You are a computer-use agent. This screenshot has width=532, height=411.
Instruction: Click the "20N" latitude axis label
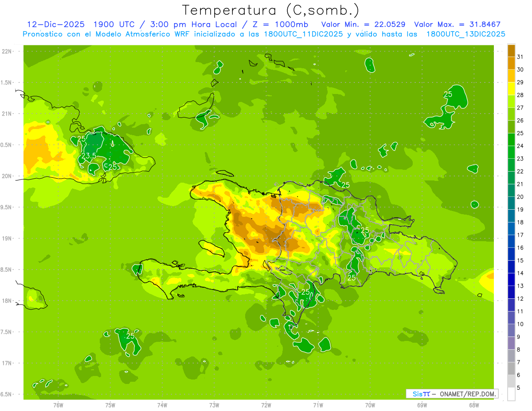(x=6, y=176)
